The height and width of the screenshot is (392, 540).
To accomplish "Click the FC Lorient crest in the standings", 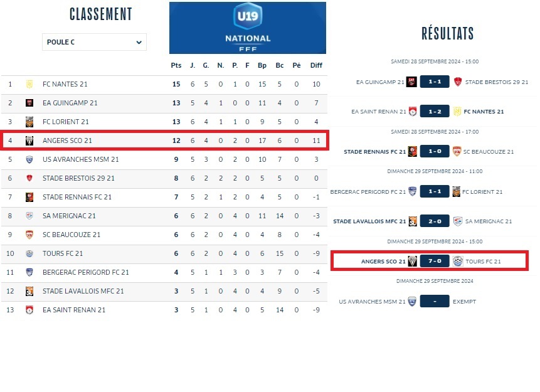I will point(29,122).
